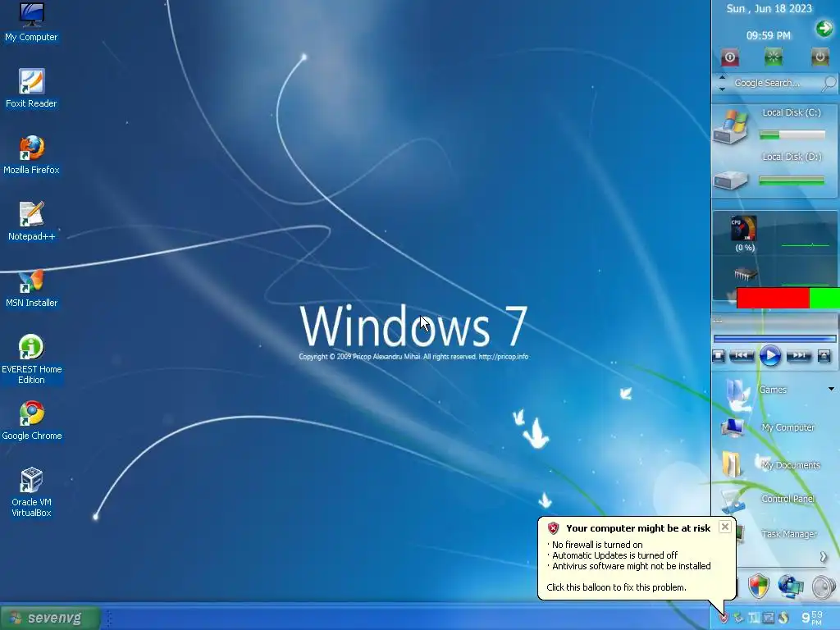The width and height of the screenshot is (840, 630).
Task: Expand the Games dropdown arrow
Action: pyautogui.click(x=831, y=389)
